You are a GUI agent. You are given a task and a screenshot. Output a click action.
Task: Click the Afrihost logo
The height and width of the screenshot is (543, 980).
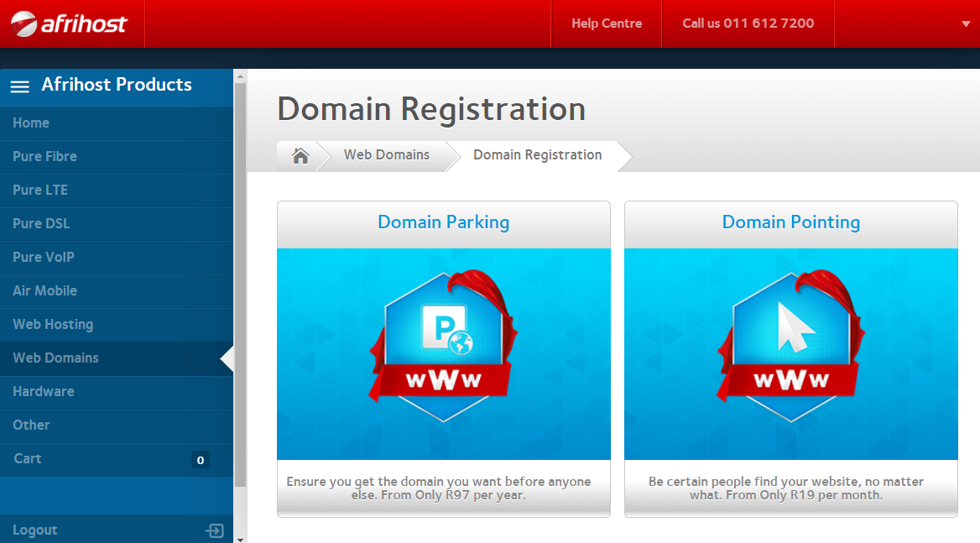click(x=70, y=23)
